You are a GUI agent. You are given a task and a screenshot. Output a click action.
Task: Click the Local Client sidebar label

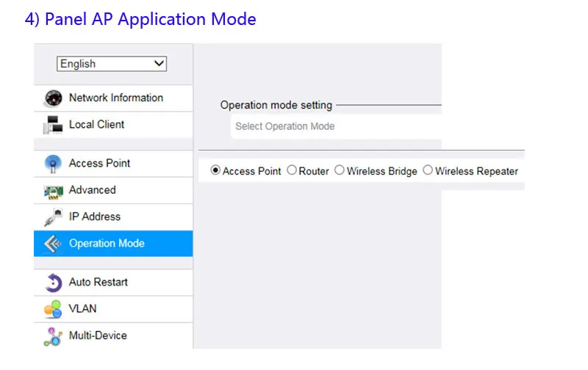[96, 125]
